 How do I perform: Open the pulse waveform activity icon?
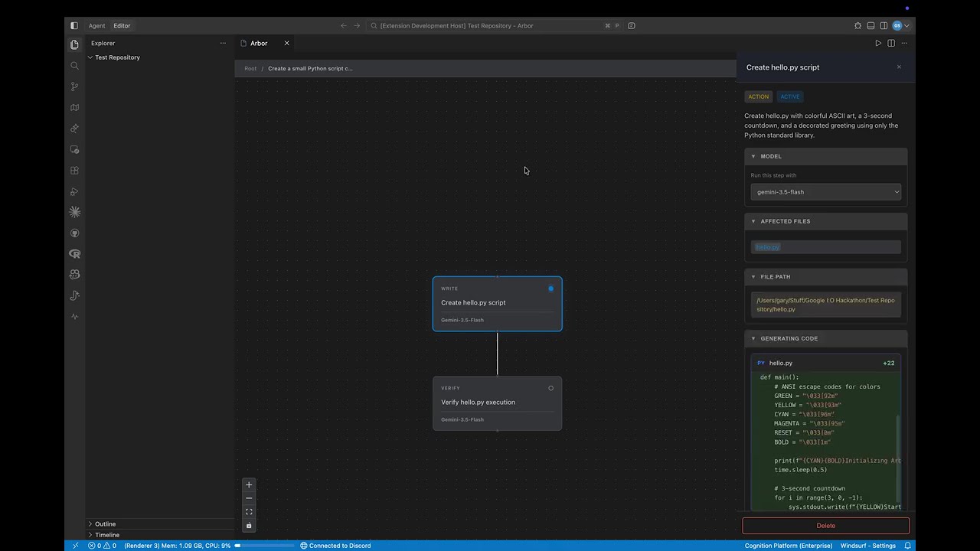(74, 316)
